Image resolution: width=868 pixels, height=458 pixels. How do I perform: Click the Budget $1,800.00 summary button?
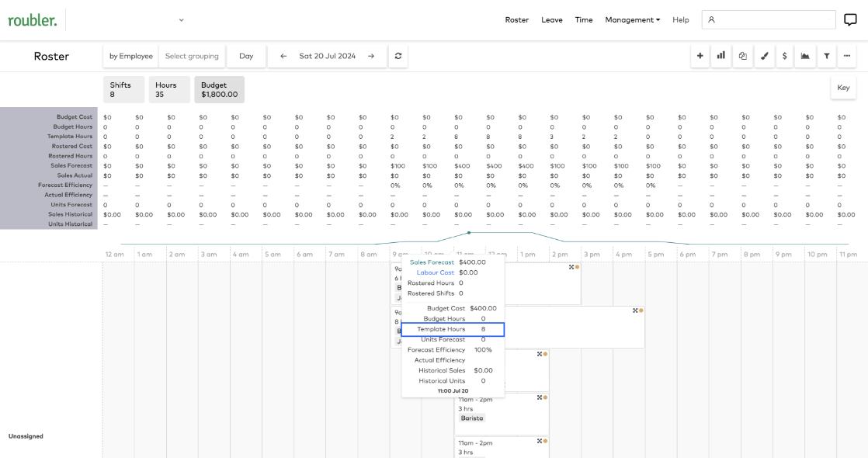tap(219, 90)
